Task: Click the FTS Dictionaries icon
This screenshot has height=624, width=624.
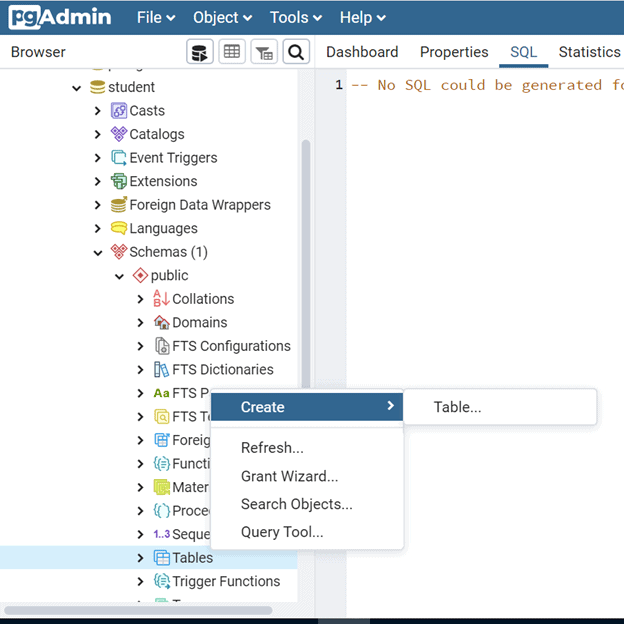Action: point(161,369)
